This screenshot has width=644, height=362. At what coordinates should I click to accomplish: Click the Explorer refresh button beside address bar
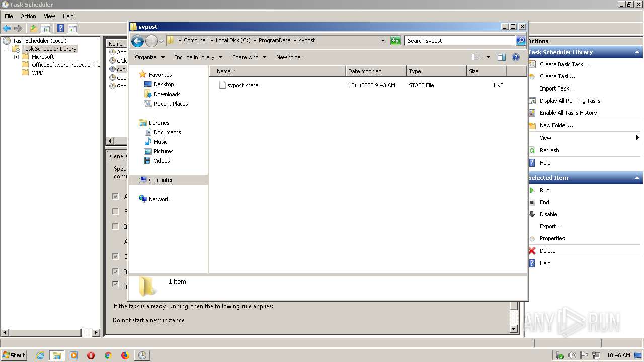pos(395,41)
